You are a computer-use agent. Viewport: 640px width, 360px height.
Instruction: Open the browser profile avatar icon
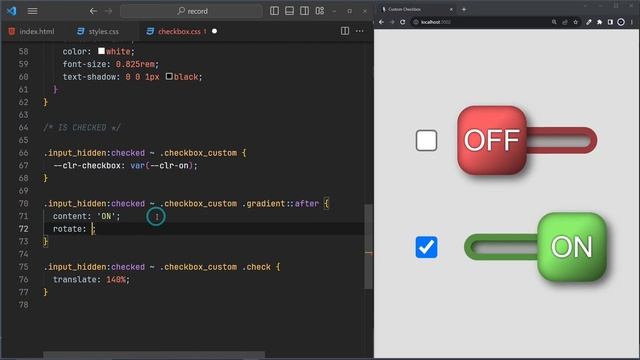[x=621, y=22]
